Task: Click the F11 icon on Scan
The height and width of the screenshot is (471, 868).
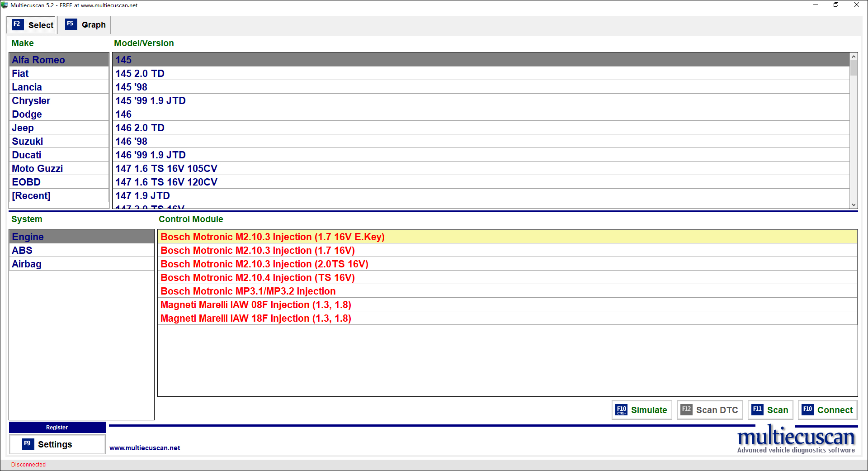Action: pos(758,410)
